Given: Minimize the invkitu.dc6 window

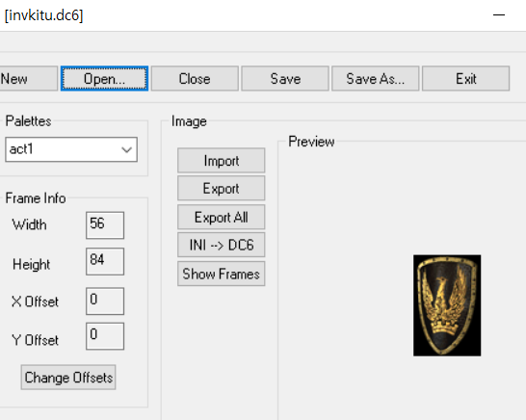Looking at the screenshot, I should point(499,15).
